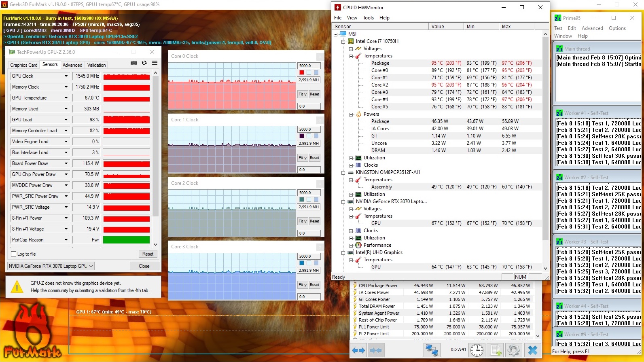644x362 pixels.
Task: Click the 5000.0 max field in Core 1 Clock
Action: click(x=309, y=129)
